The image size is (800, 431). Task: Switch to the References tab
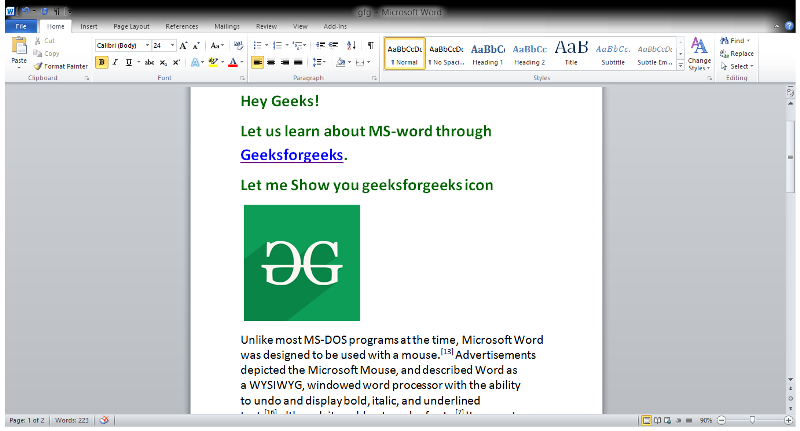click(x=182, y=26)
